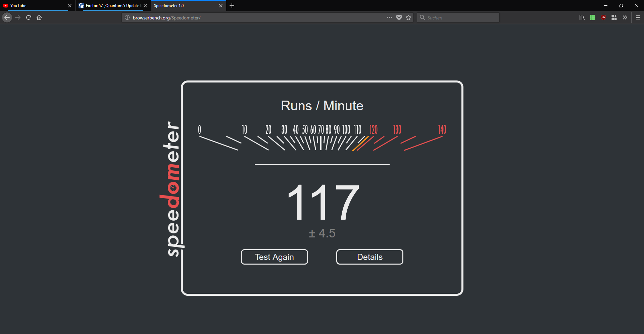Click the 140 gauge label
Viewport: 644px width, 334px height.
[442, 129]
